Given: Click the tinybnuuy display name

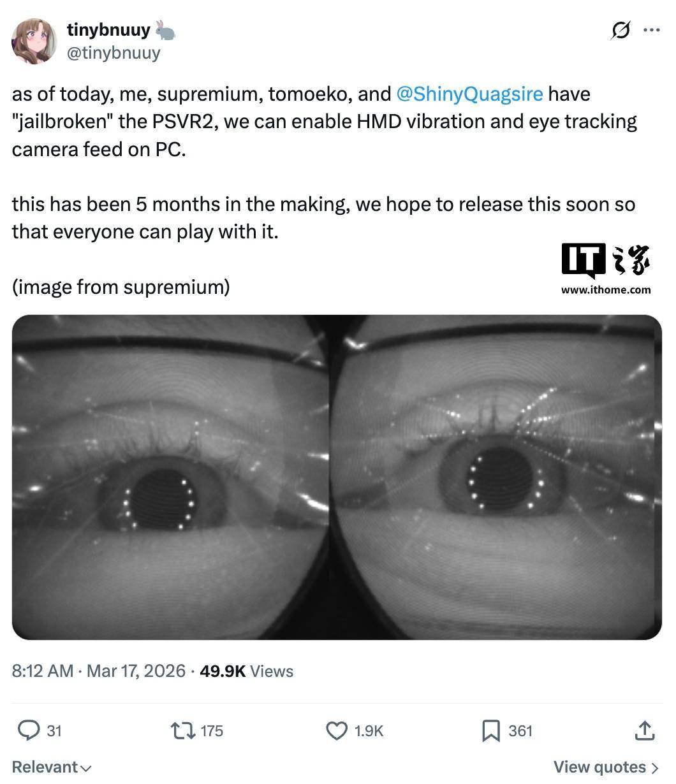Looking at the screenshot, I should tap(108, 30).
